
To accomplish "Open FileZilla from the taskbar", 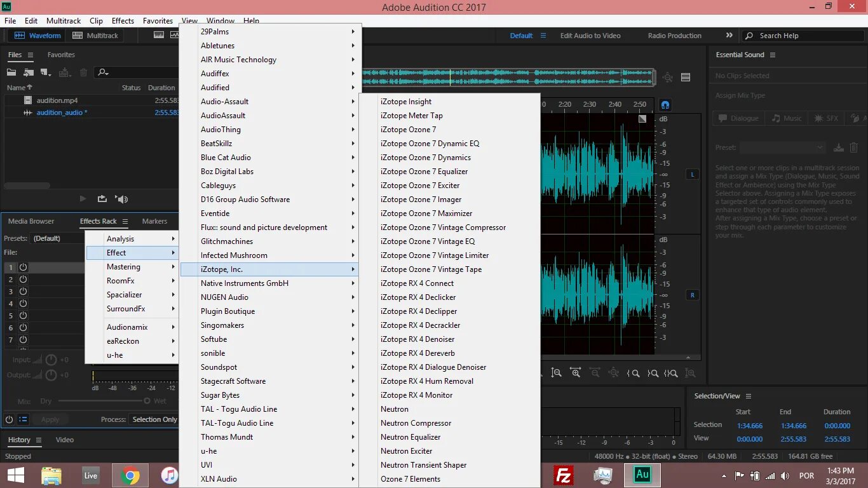I will point(564,475).
